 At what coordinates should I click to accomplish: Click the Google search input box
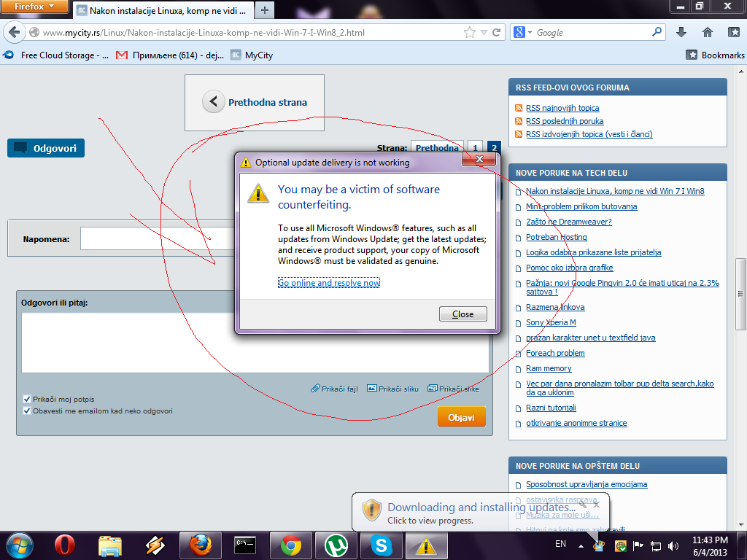pyautogui.click(x=593, y=32)
